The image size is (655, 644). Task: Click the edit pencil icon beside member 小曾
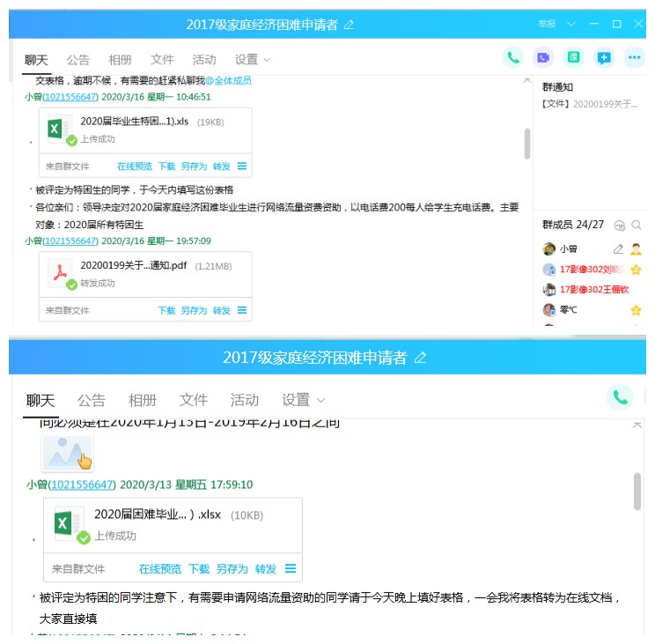(x=618, y=249)
